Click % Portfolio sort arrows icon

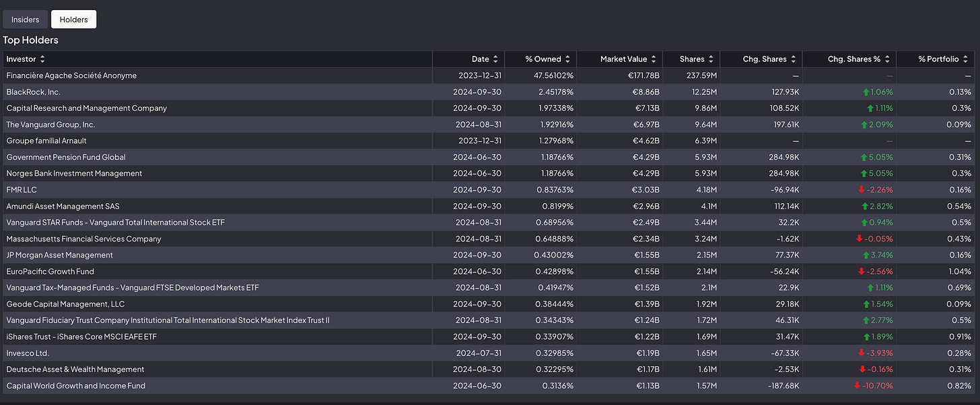click(965, 59)
